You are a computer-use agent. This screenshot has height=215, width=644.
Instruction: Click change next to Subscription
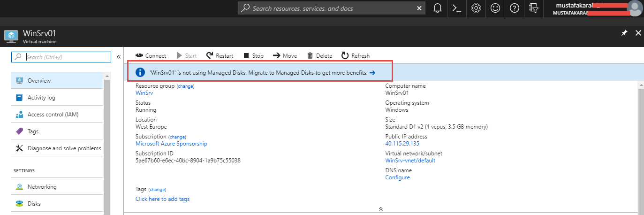(x=177, y=137)
